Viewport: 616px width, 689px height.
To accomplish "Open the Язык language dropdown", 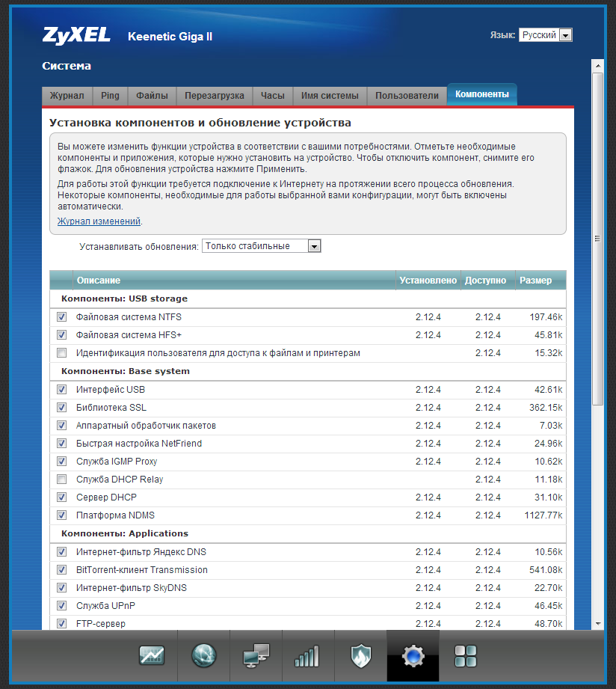I will [x=545, y=34].
